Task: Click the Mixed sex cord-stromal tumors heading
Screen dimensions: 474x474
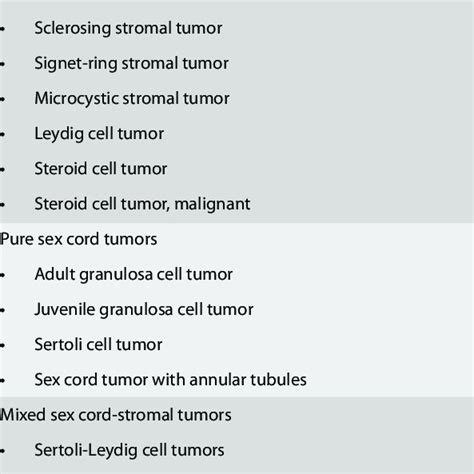Action: tap(116, 415)
